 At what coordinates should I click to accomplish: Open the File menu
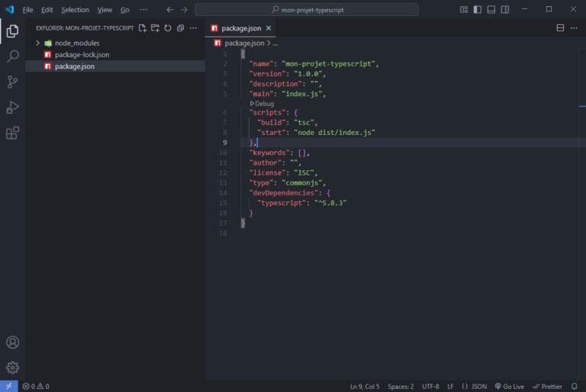tap(27, 10)
